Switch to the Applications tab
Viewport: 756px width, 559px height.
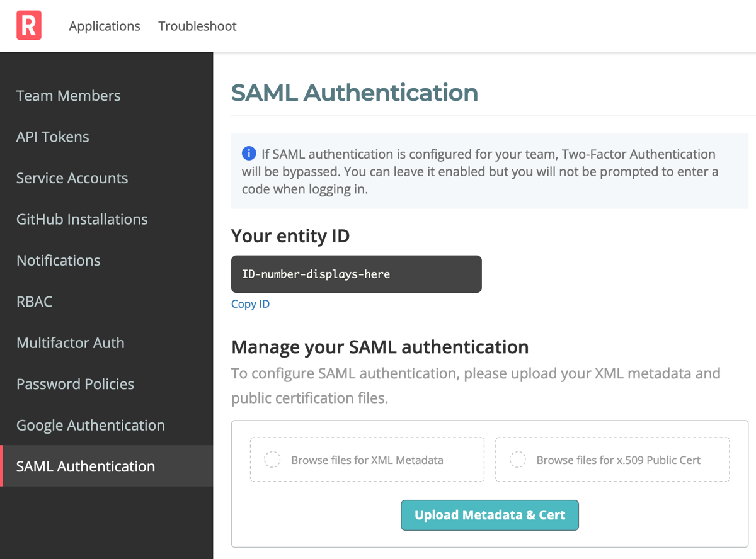[105, 26]
